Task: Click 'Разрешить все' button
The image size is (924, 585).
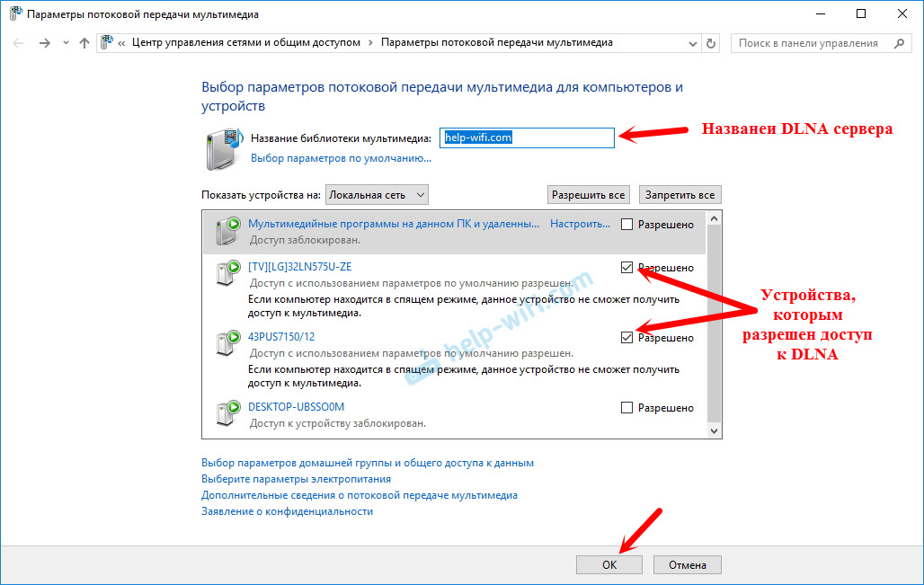Action: tap(588, 195)
